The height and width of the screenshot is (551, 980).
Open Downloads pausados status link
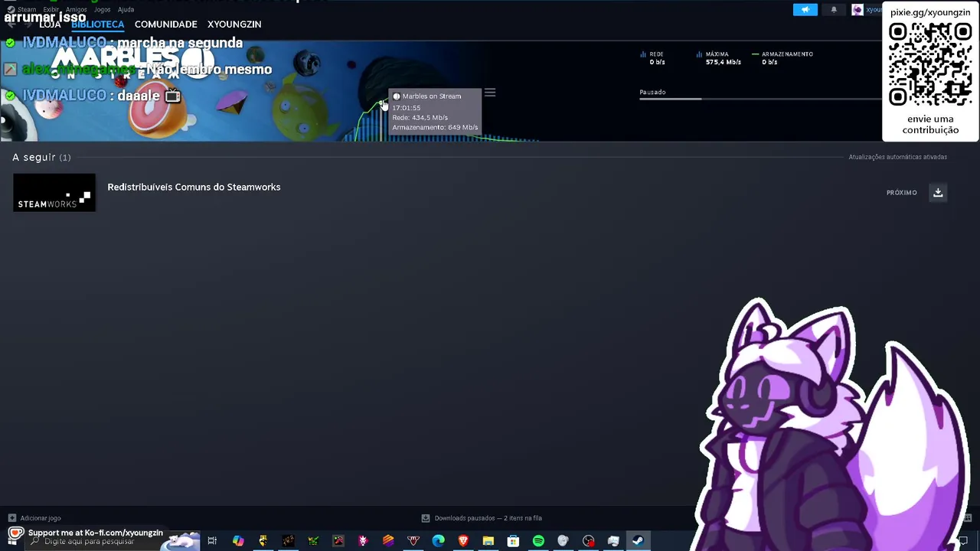click(x=488, y=518)
